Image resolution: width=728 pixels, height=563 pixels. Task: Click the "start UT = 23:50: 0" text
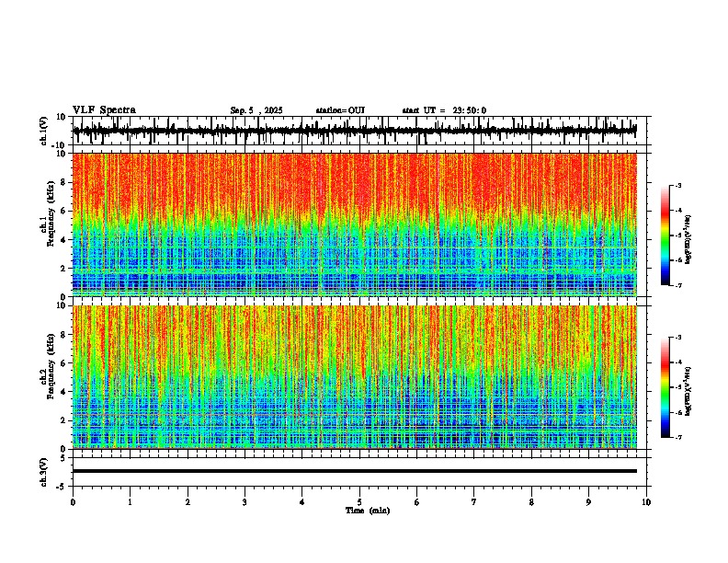[444, 110]
